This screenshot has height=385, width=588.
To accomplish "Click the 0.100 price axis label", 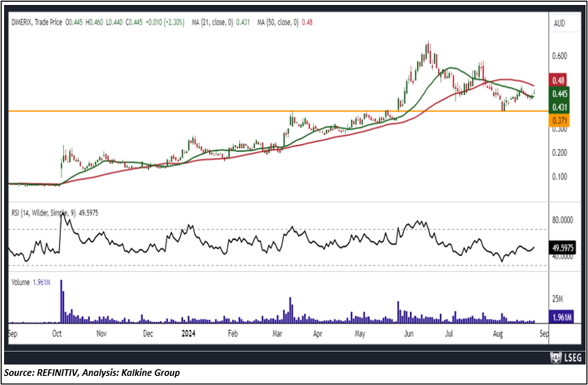I will 560,176.
